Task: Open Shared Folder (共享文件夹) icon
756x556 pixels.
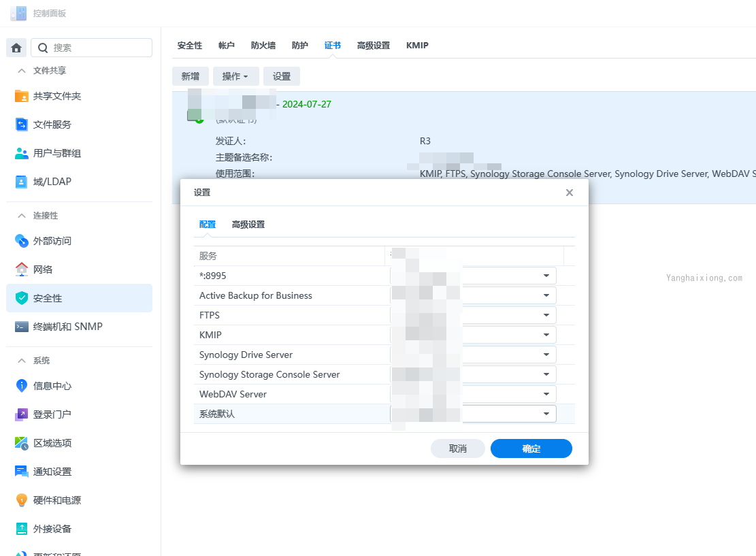Action: point(22,96)
